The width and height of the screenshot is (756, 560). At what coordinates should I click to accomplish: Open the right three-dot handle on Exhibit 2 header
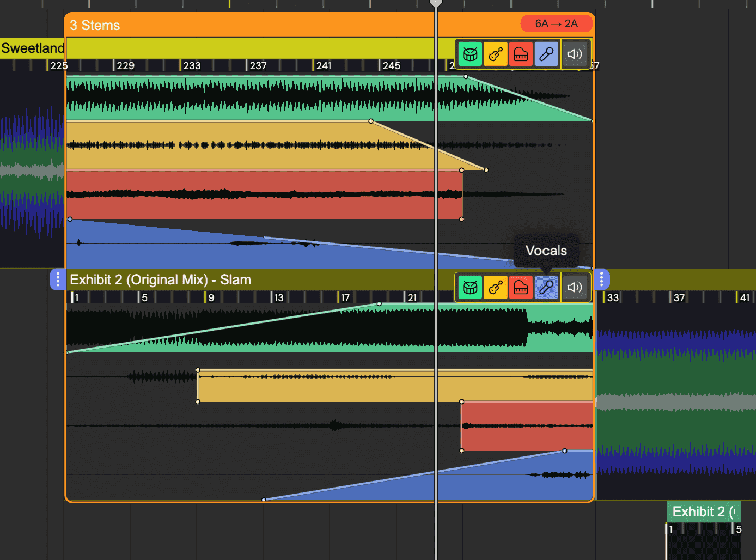(601, 279)
